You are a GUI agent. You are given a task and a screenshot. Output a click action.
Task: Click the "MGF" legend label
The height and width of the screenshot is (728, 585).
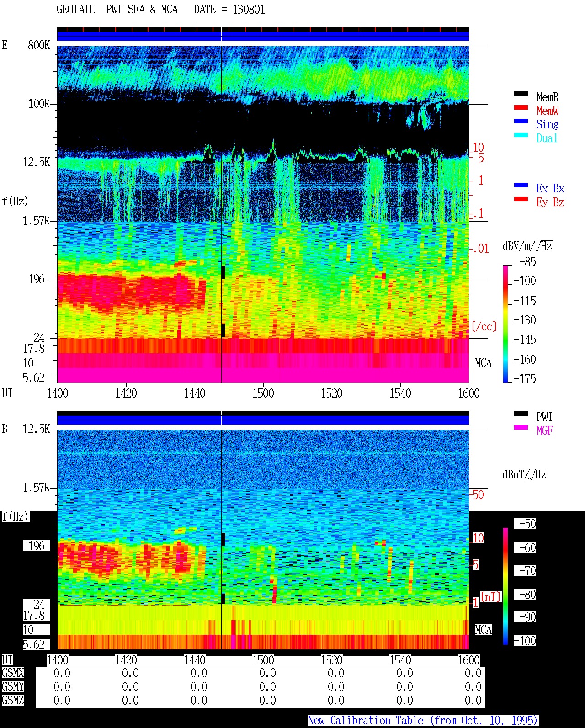pyautogui.click(x=544, y=430)
